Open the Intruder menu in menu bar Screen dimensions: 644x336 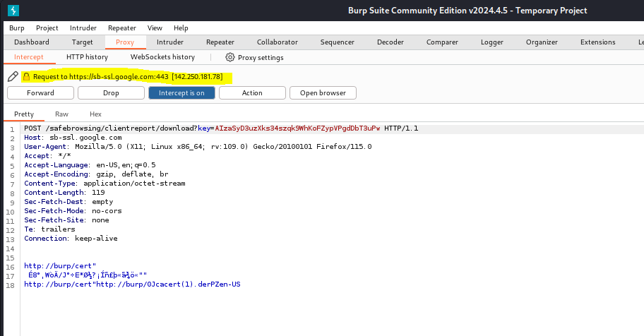tap(83, 28)
